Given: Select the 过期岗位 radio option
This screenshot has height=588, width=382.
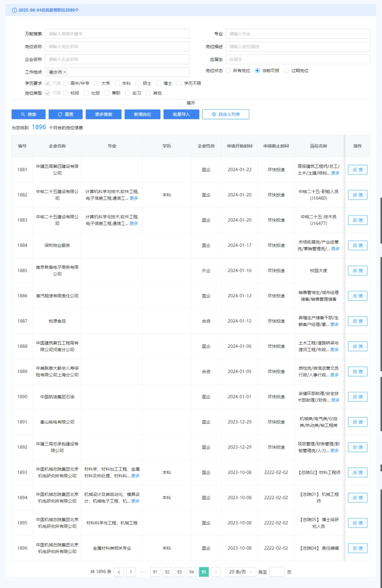Looking at the screenshot, I should (286, 70).
